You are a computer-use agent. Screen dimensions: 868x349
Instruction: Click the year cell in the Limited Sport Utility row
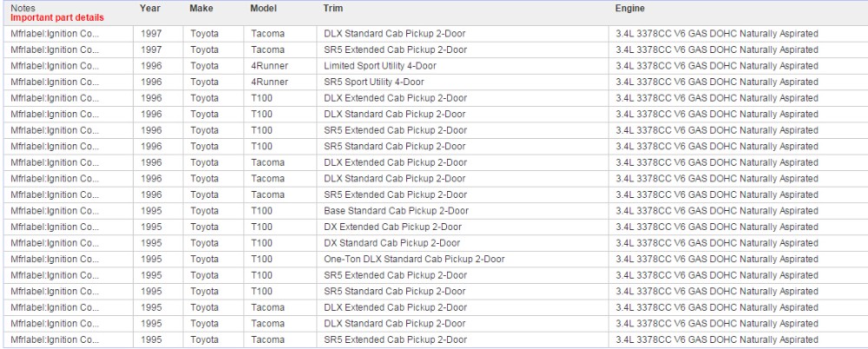pos(150,66)
